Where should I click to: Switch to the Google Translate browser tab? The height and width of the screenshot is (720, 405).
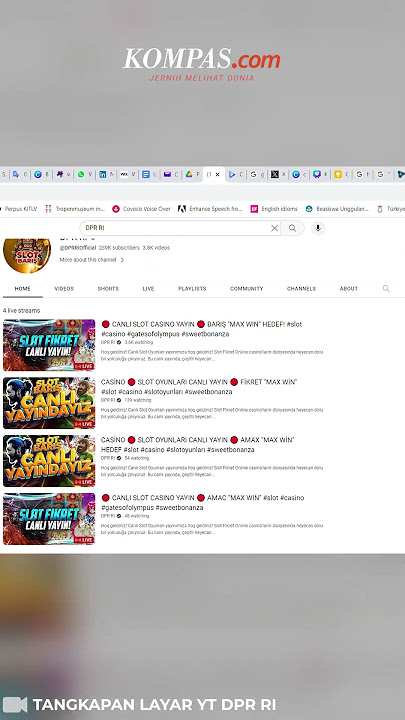coord(16,174)
